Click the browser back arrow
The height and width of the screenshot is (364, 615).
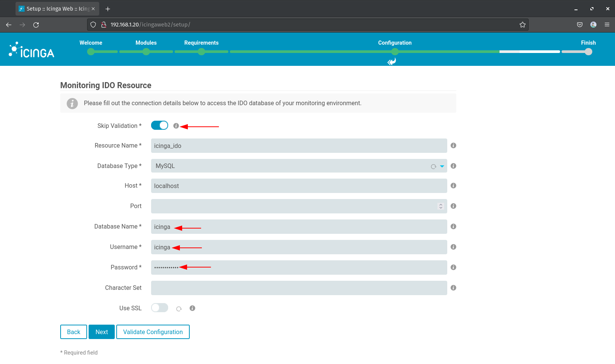(9, 25)
